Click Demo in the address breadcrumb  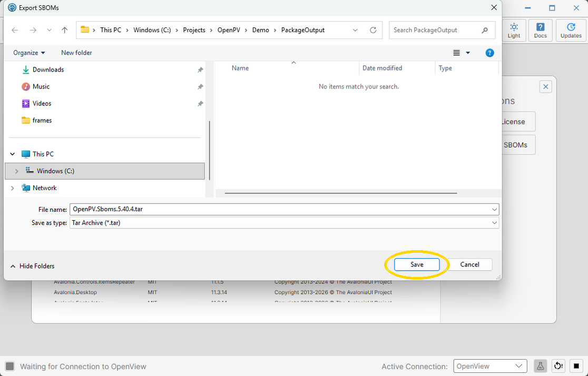tap(260, 30)
